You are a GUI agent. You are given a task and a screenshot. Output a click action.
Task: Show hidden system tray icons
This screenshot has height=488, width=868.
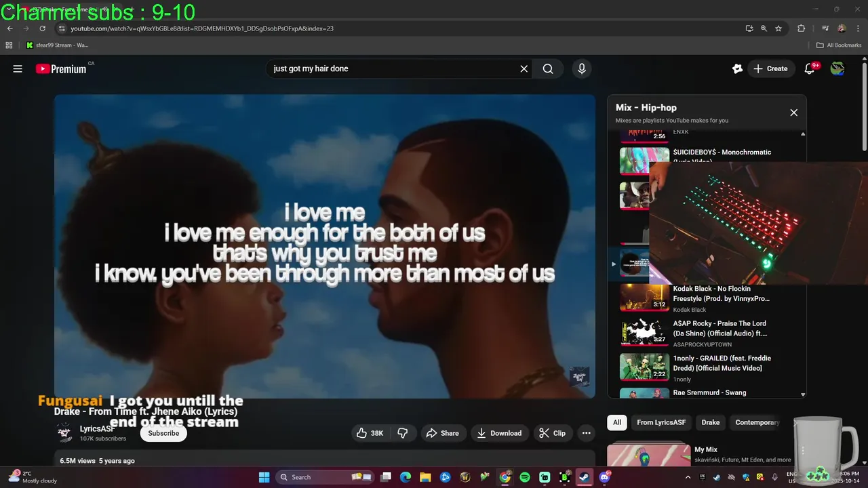pyautogui.click(x=688, y=477)
